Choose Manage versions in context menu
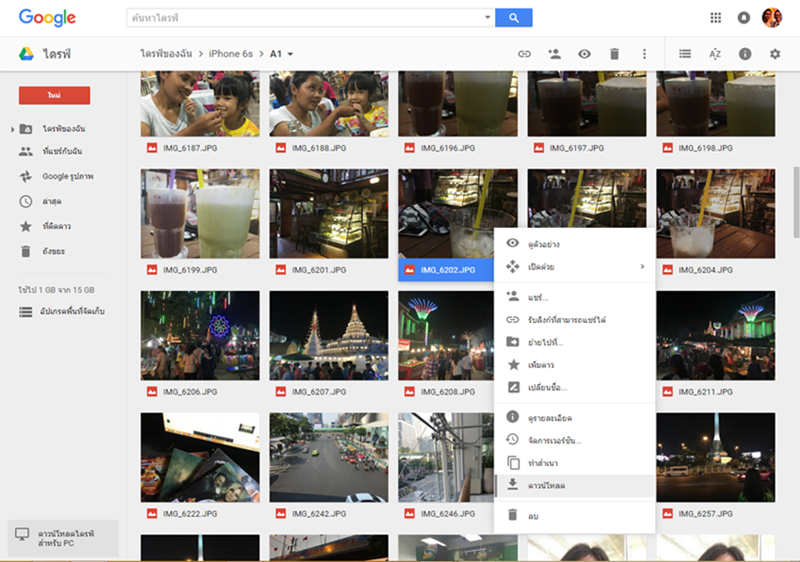Viewport: 800px width, 562px height. tap(574, 440)
